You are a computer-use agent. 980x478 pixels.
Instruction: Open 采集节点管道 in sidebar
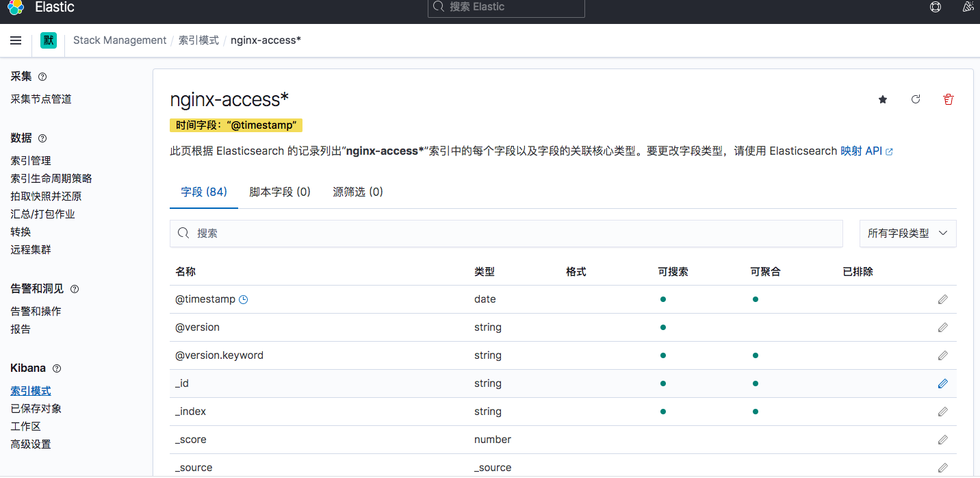tap(41, 99)
